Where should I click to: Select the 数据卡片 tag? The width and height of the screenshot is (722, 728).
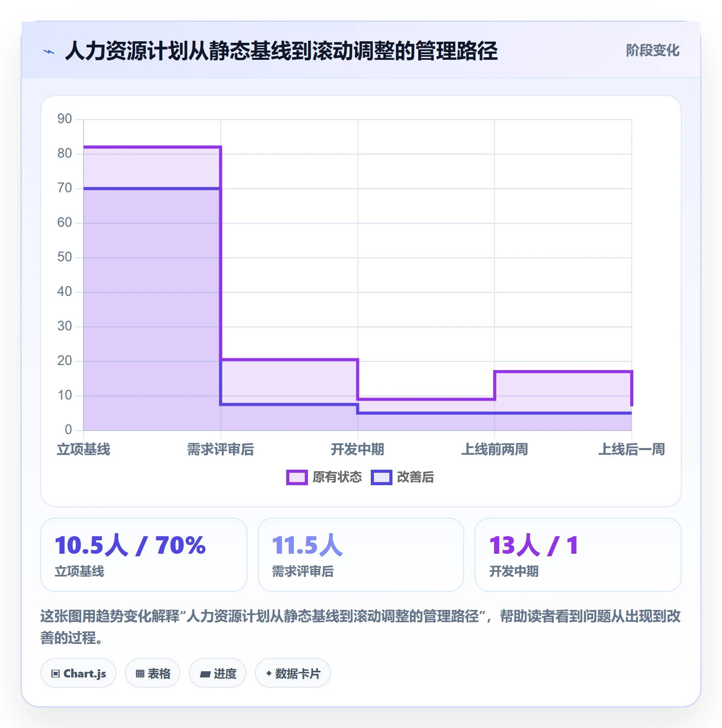coord(293,673)
